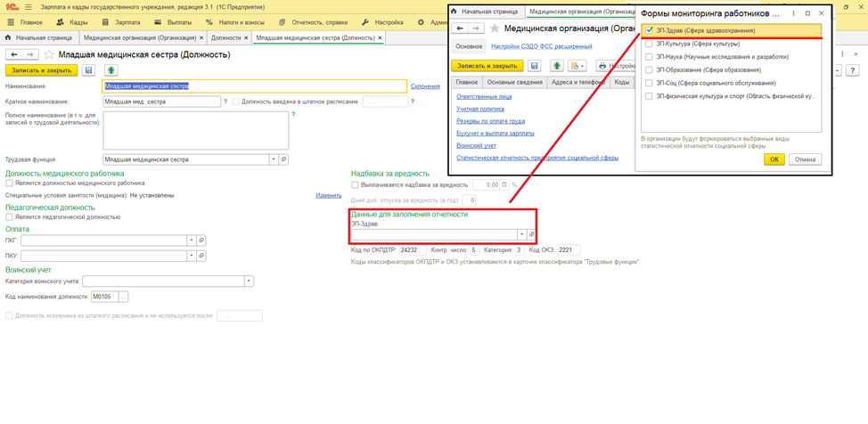
Task: Click Записать и закрыть in organization window
Action: (x=487, y=66)
